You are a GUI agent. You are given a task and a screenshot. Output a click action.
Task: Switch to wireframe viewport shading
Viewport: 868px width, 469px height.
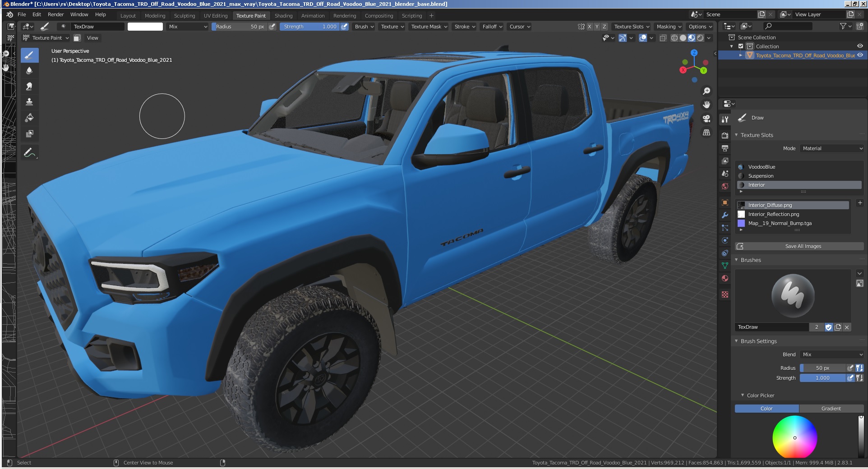[674, 38]
